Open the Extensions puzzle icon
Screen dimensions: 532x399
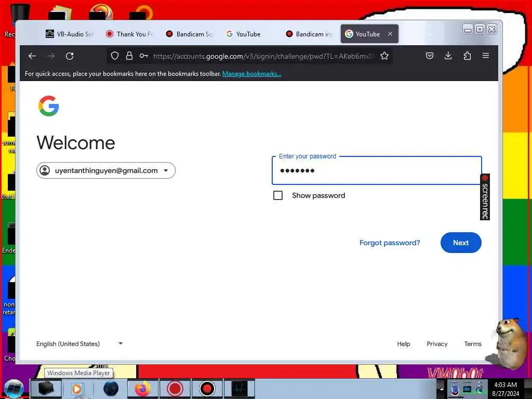tap(467, 56)
